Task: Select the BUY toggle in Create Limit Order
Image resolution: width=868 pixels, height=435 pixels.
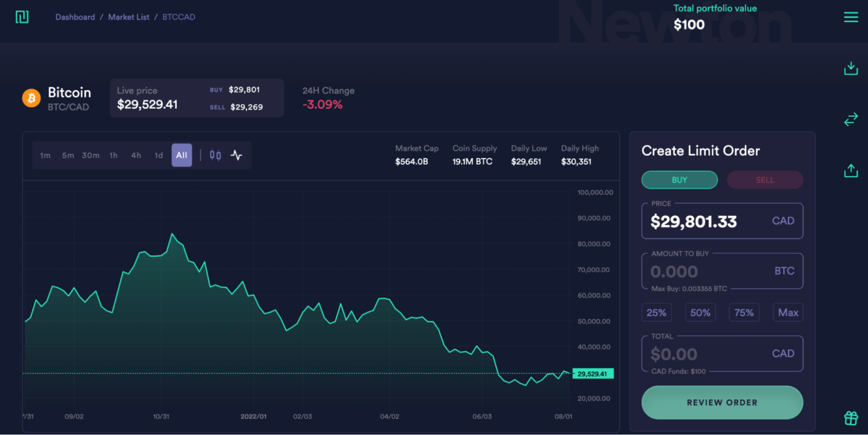Action: click(x=679, y=180)
